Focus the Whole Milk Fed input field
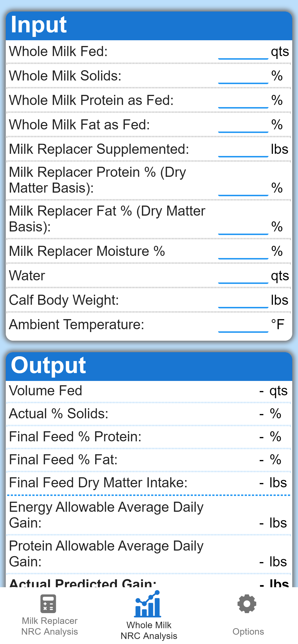The height and width of the screenshot is (644, 298). click(243, 52)
